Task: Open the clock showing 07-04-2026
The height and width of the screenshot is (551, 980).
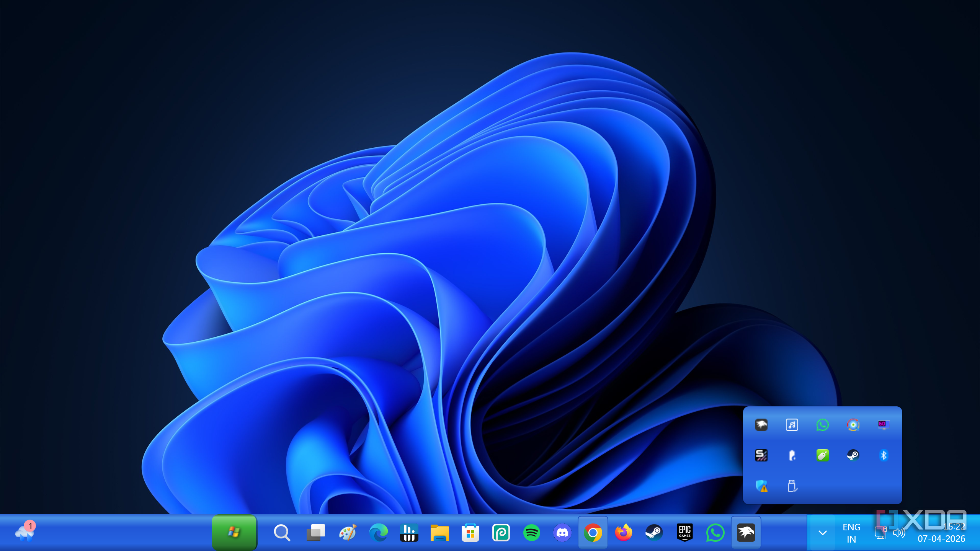Action: coord(941,533)
